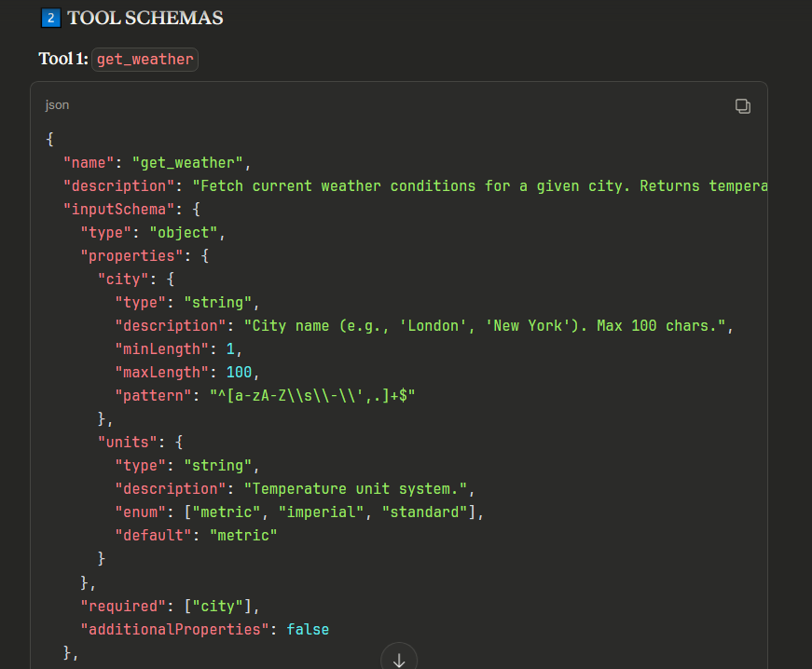
Task: Select the "standard" enum value
Action: (x=425, y=512)
